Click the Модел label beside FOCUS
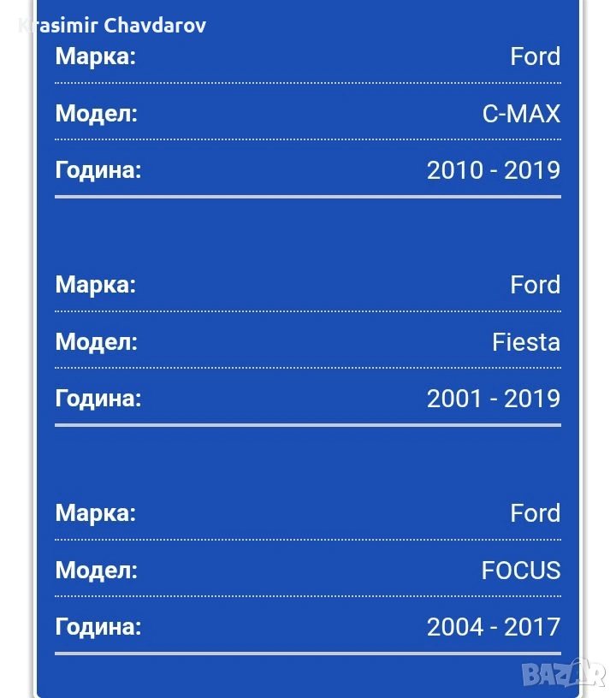This screenshot has height=698, width=616. [97, 571]
